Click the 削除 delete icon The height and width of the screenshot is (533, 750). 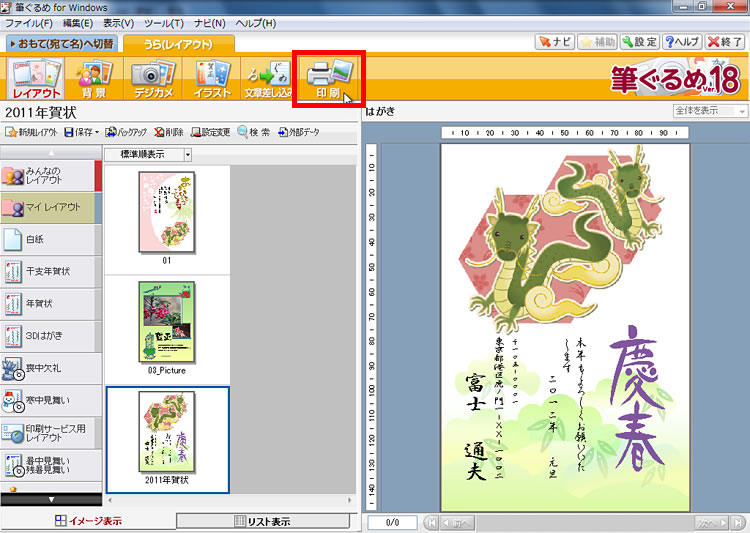pos(169,132)
